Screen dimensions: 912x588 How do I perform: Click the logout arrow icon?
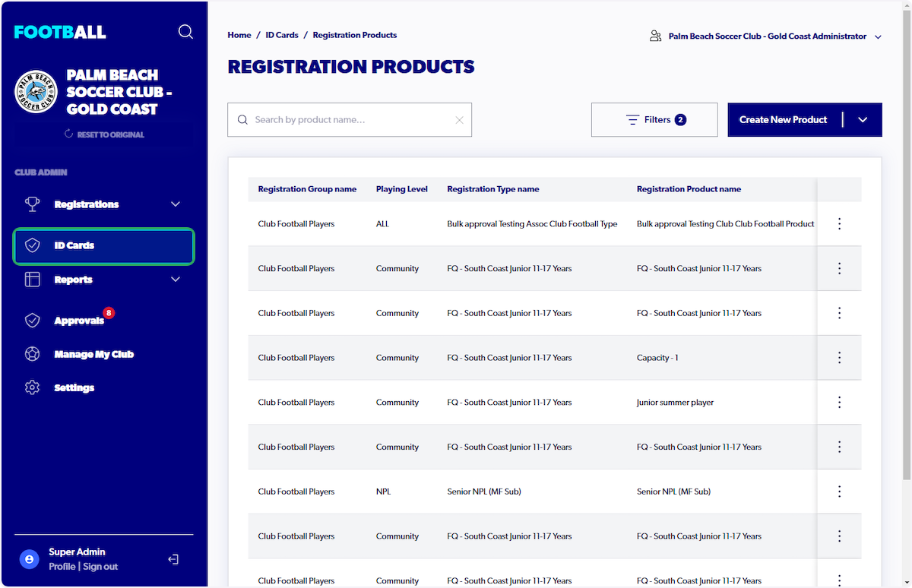[173, 559]
